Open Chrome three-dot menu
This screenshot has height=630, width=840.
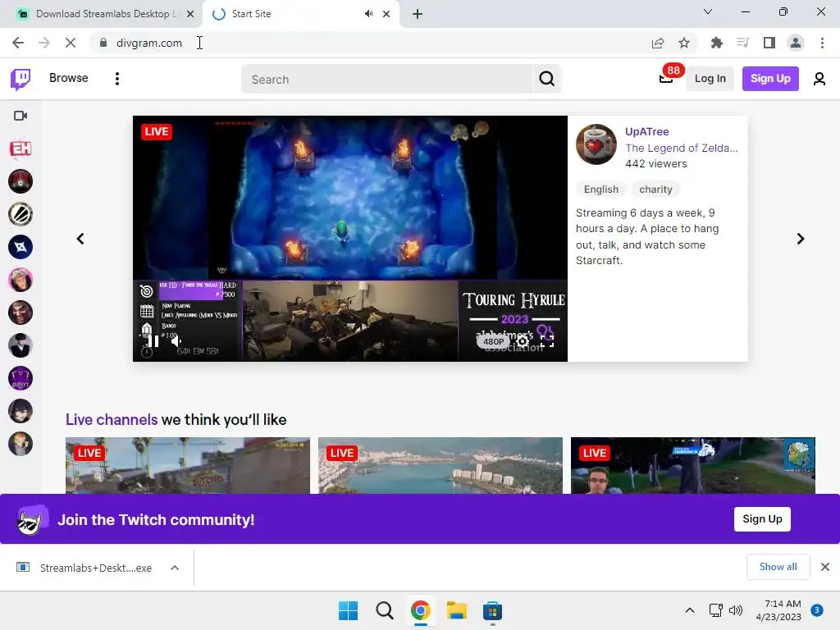click(x=822, y=43)
